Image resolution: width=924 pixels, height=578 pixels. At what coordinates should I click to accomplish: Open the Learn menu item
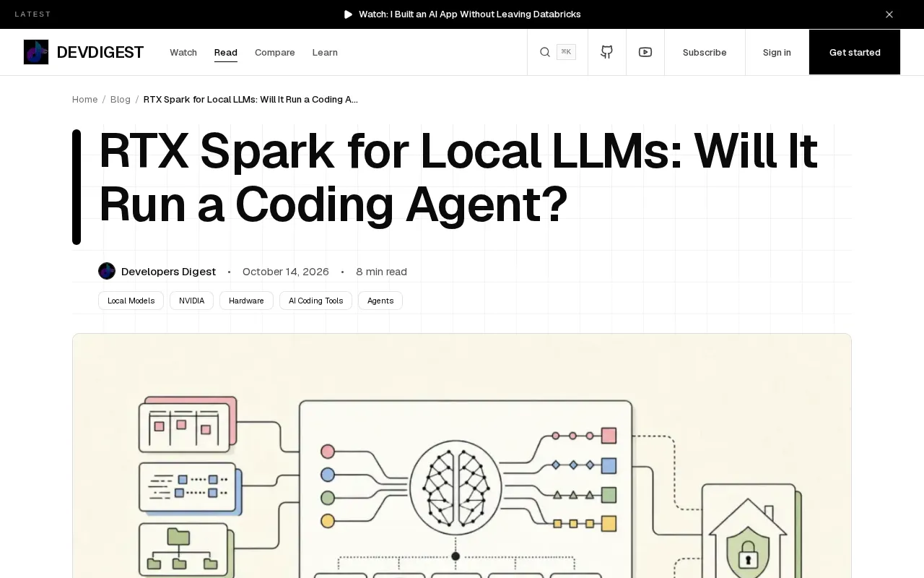click(x=325, y=52)
